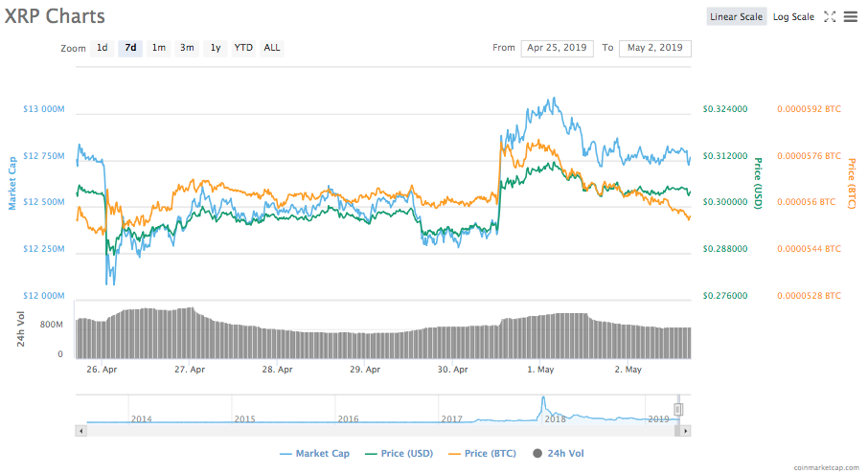Click the Price (USD) axis title
868x473 pixels.
(759, 183)
